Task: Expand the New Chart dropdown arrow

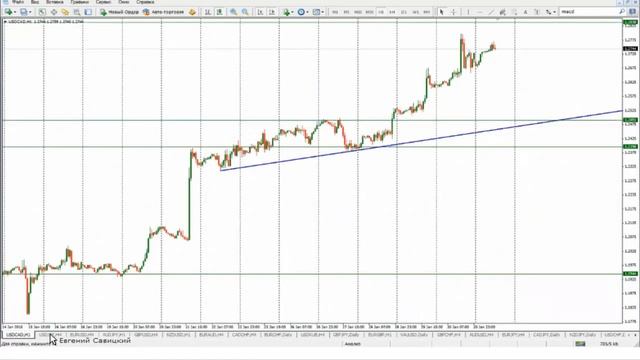Action: point(15,12)
